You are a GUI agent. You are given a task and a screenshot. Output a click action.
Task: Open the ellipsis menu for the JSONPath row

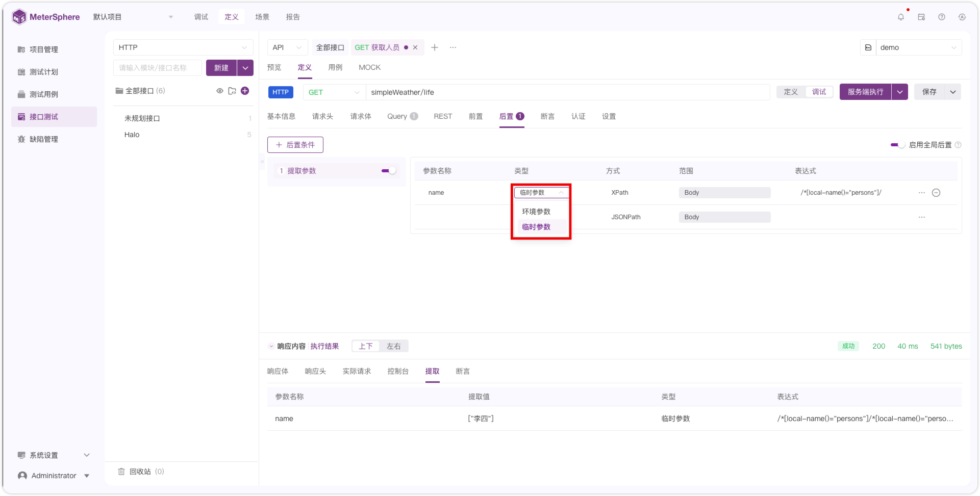(x=922, y=217)
